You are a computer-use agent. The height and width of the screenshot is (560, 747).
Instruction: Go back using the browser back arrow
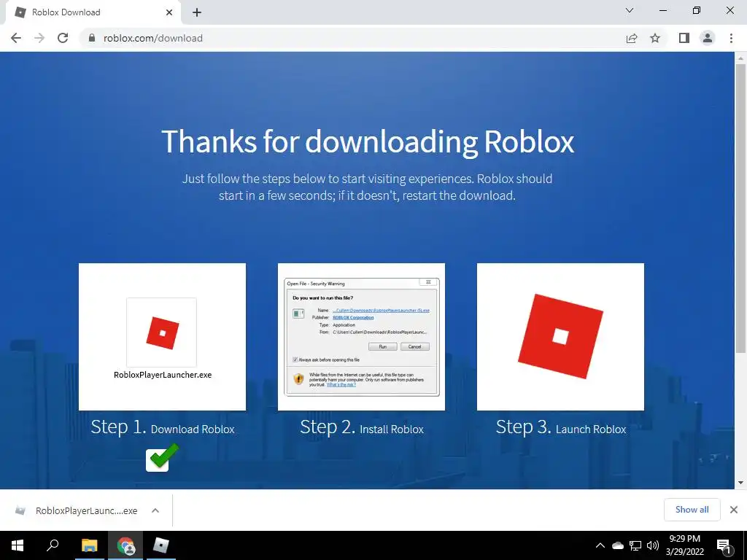click(x=16, y=38)
